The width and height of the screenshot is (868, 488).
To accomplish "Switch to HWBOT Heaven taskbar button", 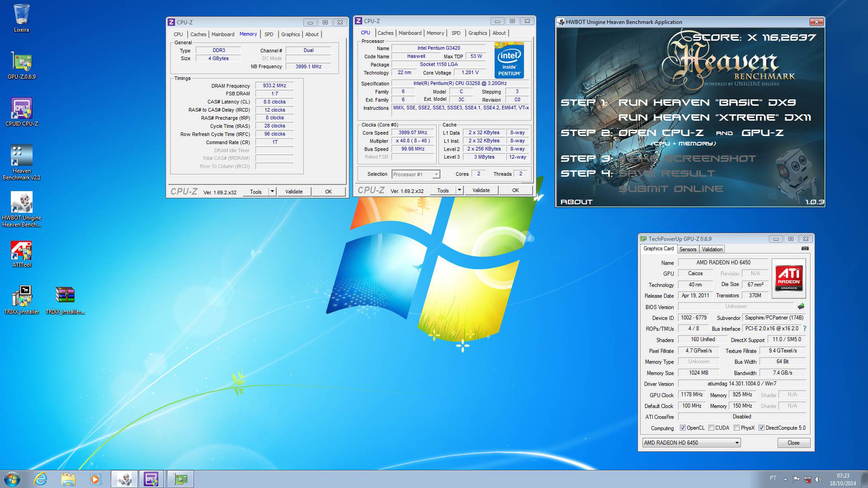I will [x=124, y=479].
